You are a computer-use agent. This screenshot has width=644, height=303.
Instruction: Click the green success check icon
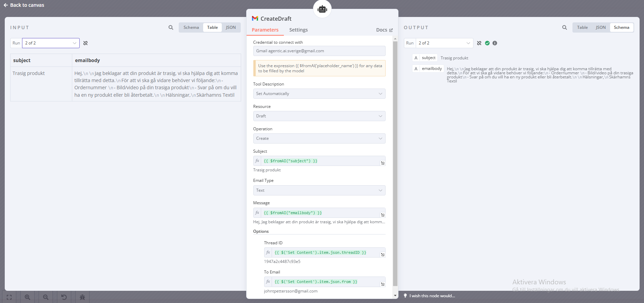[487, 43]
